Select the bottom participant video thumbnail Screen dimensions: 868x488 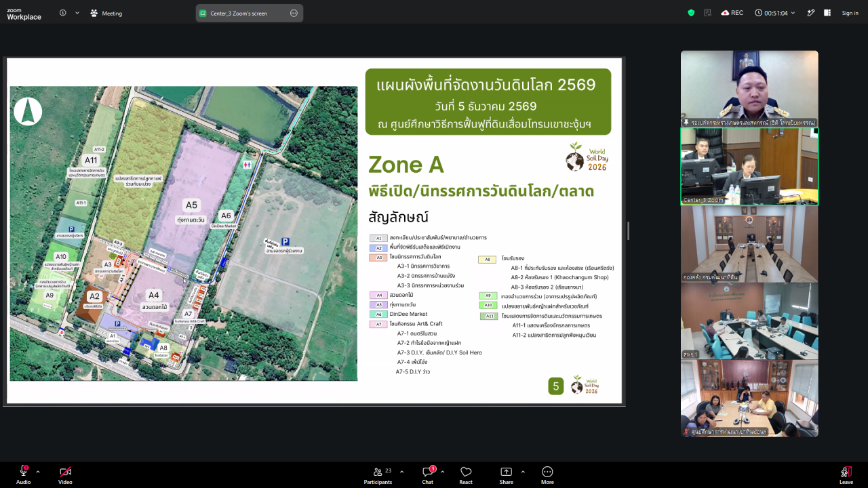749,399
